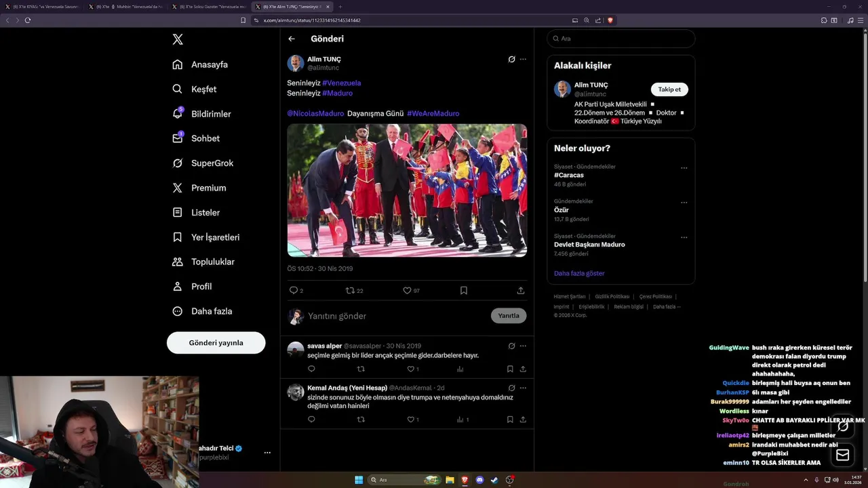Open more options on savas alper comment
Viewport: 868px width, 488px height.
523,346
